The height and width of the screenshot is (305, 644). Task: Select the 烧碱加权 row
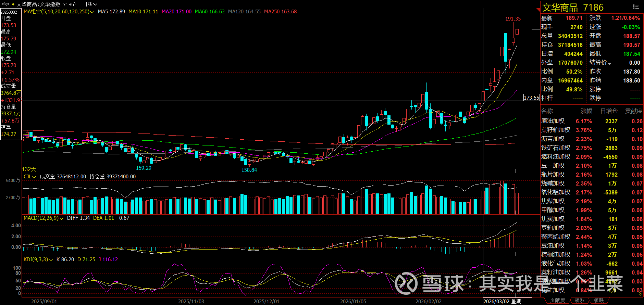592,183
